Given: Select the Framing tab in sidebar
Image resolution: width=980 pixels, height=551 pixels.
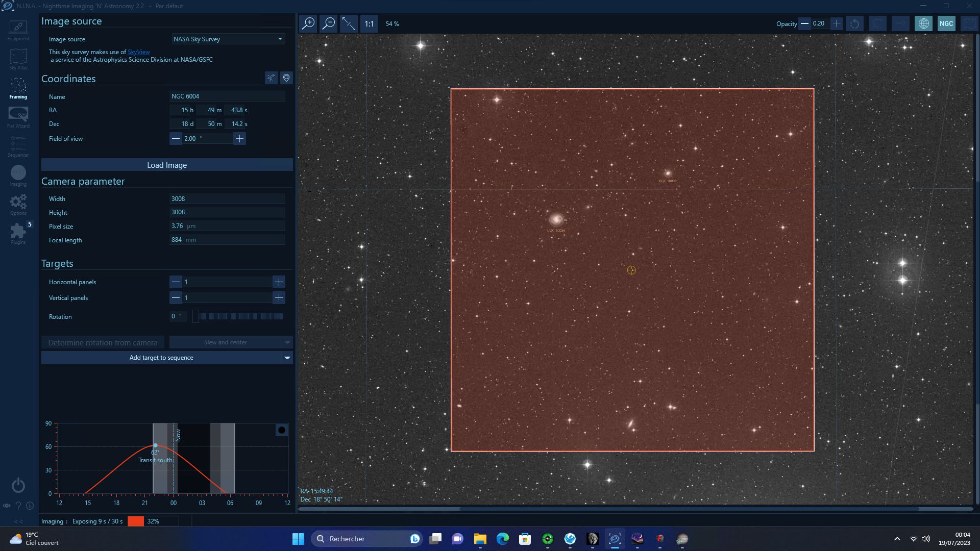Looking at the screenshot, I should 18,88.
